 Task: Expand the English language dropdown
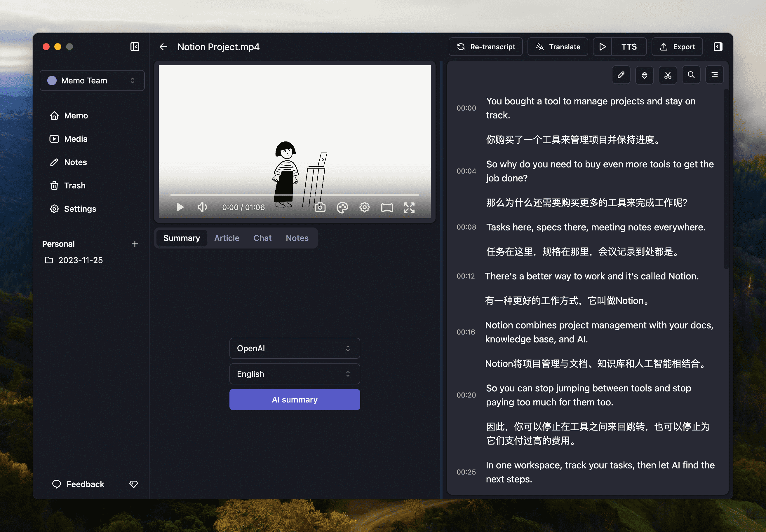(295, 374)
